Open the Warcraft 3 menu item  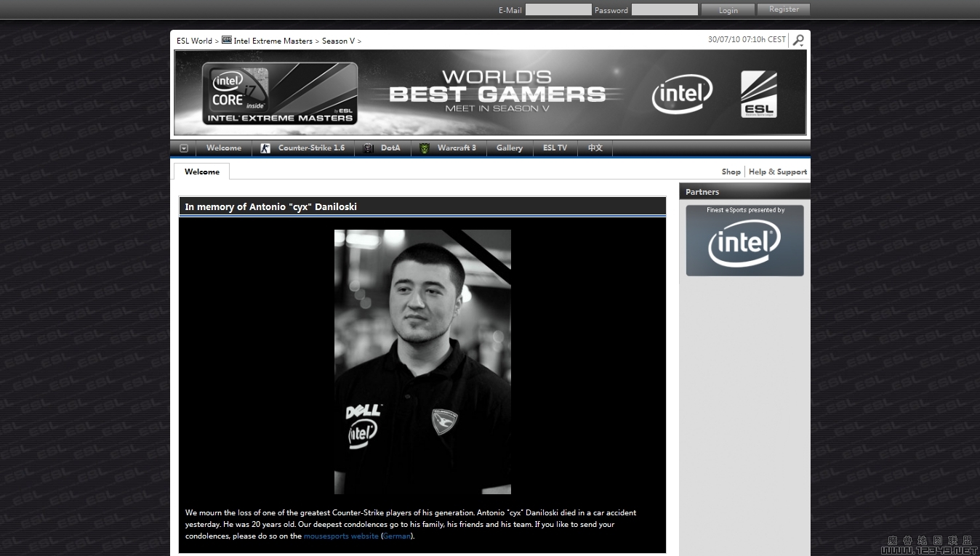click(x=457, y=148)
